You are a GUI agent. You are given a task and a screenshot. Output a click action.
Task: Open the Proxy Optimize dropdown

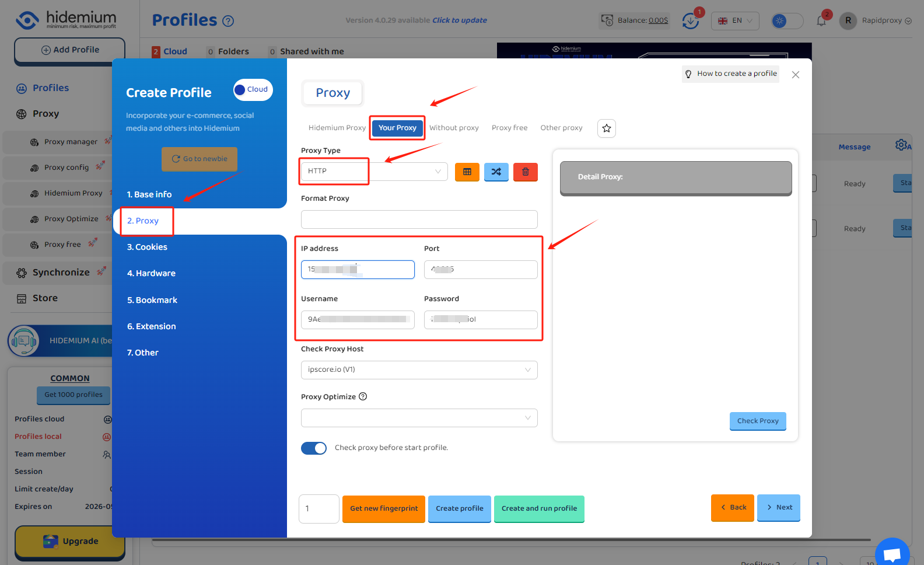click(419, 418)
